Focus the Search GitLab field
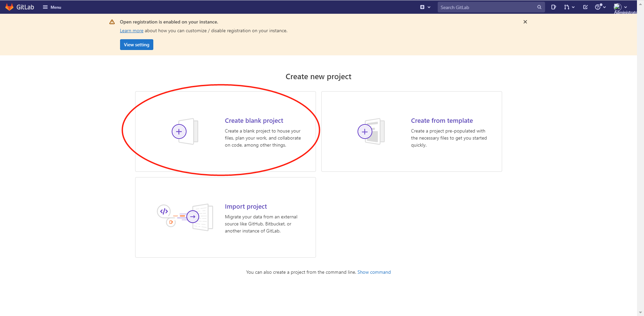Image resolution: width=644 pixels, height=316 pixels. pos(486,7)
